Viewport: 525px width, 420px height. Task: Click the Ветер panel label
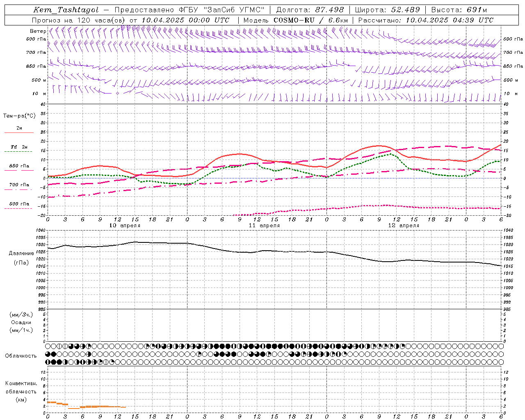[38, 31]
